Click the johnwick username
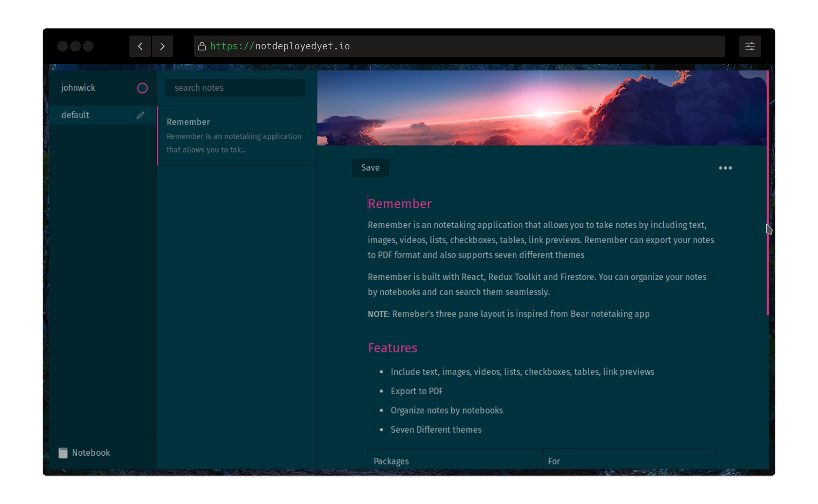This screenshot has height=504, width=818. pyautogui.click(x=78, y=88)
